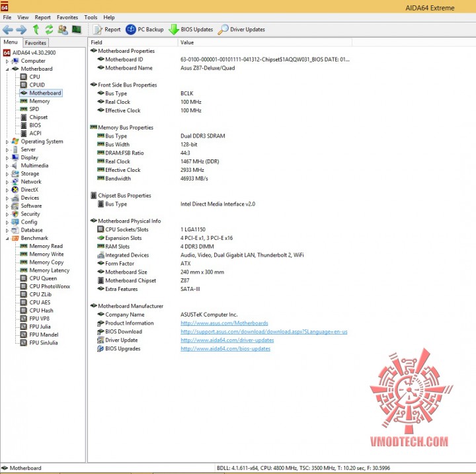Expand the Operating System node
This screenshot has width=476, height=474.
[7, 142]
